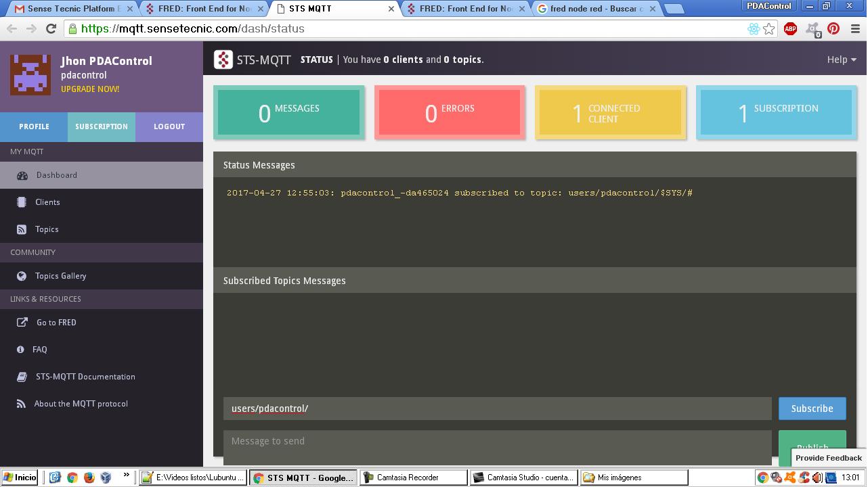Open the FAQ page
The width and height of the screenshot is (868, 487).
pyautogui.click(x=102, y=350)
